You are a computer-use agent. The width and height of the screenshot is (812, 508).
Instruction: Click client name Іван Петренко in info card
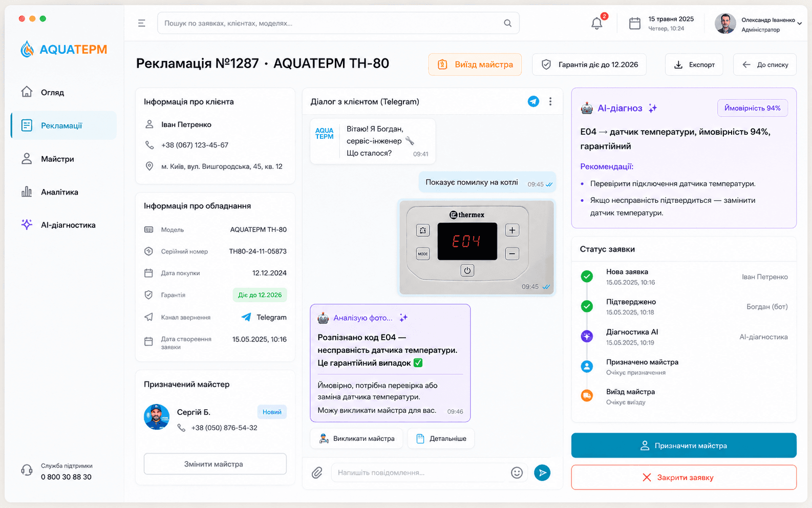click(186, 124)
